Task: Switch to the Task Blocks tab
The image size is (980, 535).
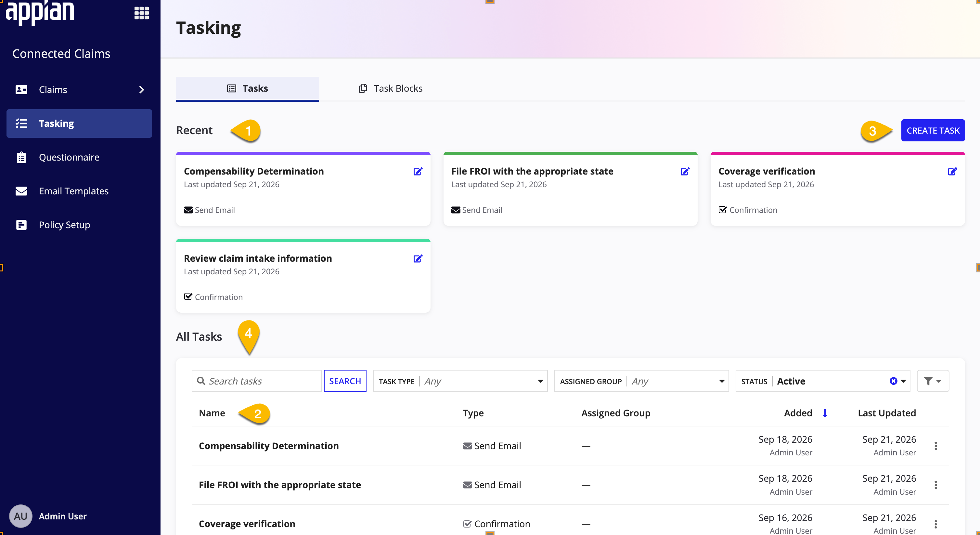Action: (x=390, y=88)
